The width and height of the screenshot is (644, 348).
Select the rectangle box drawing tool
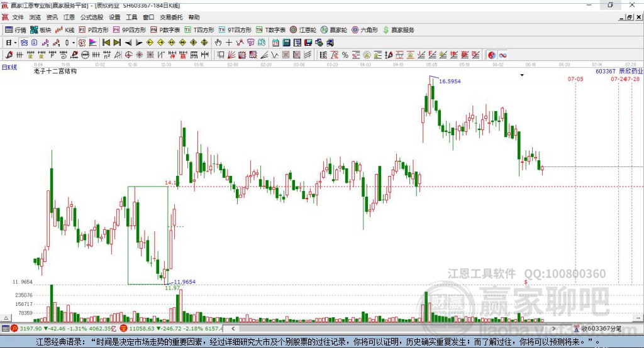tap(221, 55)
